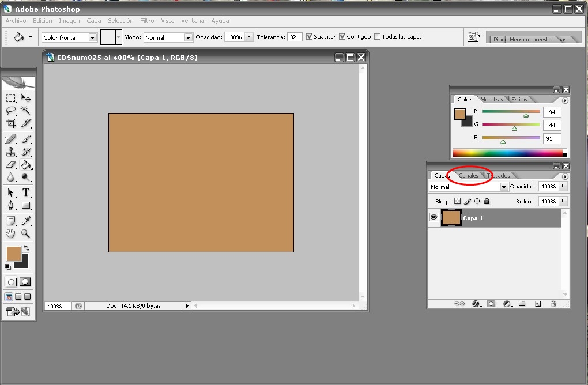Toggle lock all padlock icon
Image resolution: width=588 pixels, height=385 pixels.
[487, 201]
